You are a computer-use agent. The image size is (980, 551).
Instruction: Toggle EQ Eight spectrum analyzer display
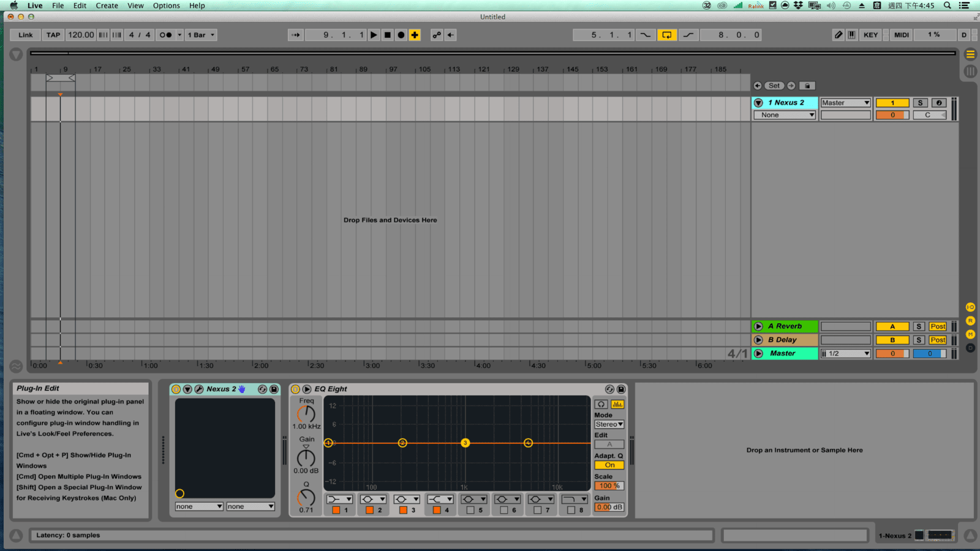[x=617, y=404]
